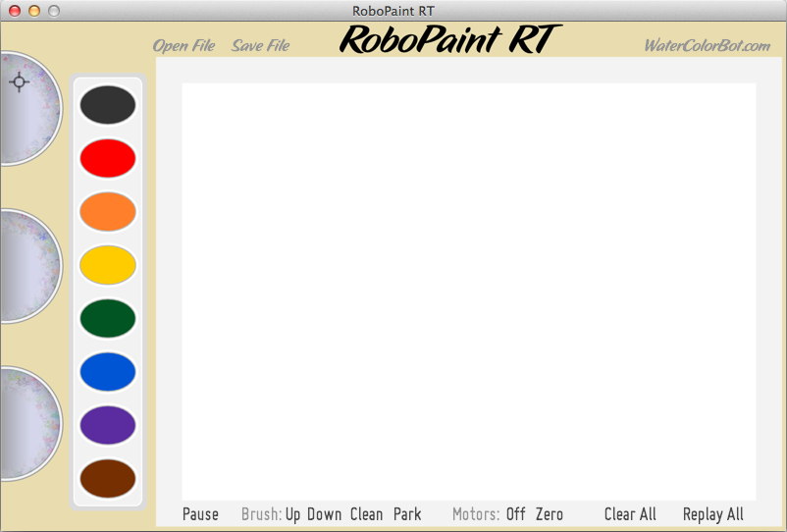Open a file with Open File
787x532 pixels.
[x=184, y=46]
